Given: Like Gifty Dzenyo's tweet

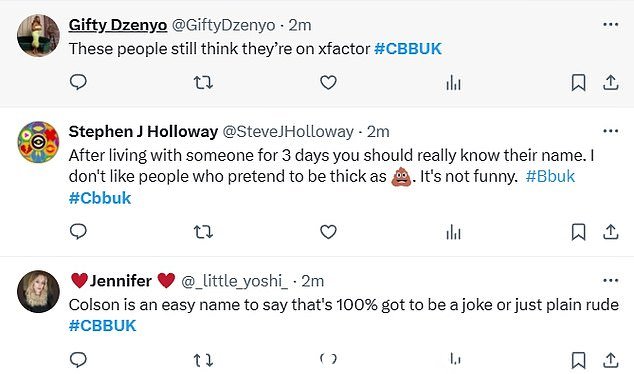Looking at the screenshot, I should [x=328, y=82].
